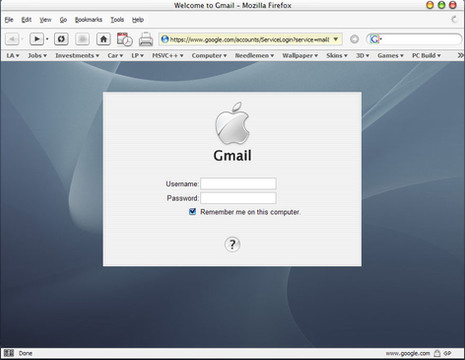Open the PC Build bookmarks folder
Viewport: 465px width, 360px height.
[426, 55]
